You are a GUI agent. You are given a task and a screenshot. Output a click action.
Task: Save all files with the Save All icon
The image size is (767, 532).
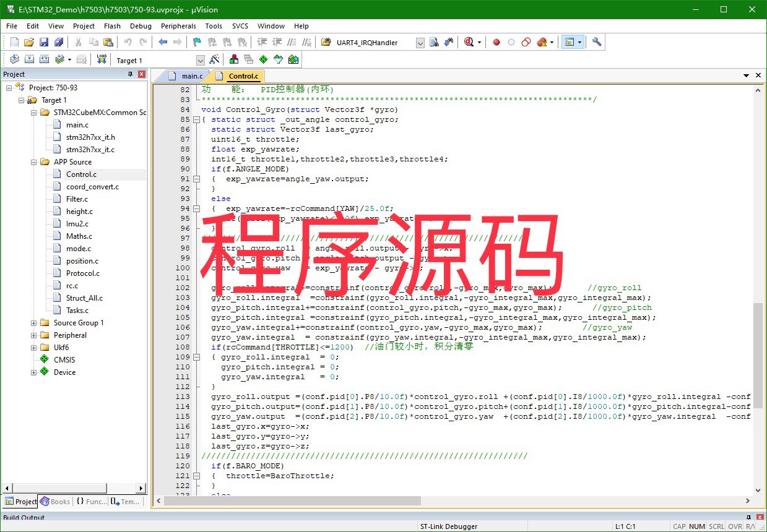59,42
